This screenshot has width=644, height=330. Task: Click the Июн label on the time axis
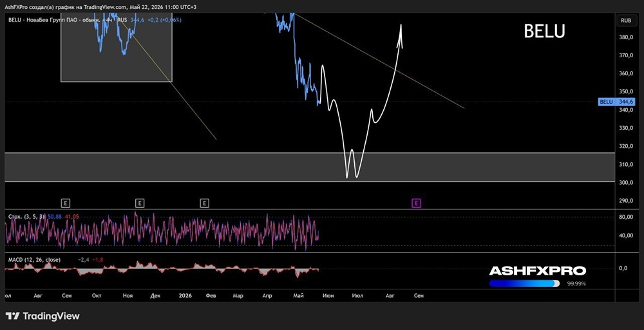[x=328, y=295]
